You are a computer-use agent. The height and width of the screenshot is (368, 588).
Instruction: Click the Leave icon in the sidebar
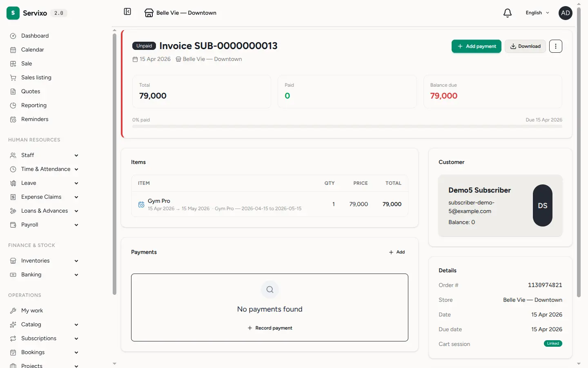click(x=13, y=183)
